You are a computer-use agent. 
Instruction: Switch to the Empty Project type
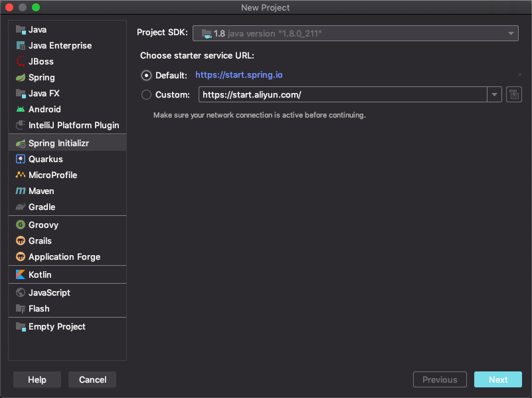click(56, 326)
